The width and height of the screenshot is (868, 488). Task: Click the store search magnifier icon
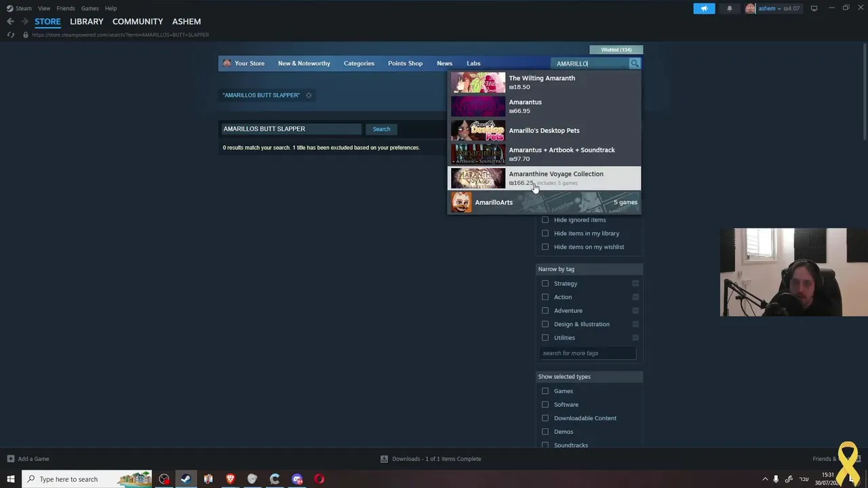[x=635, y=64]
